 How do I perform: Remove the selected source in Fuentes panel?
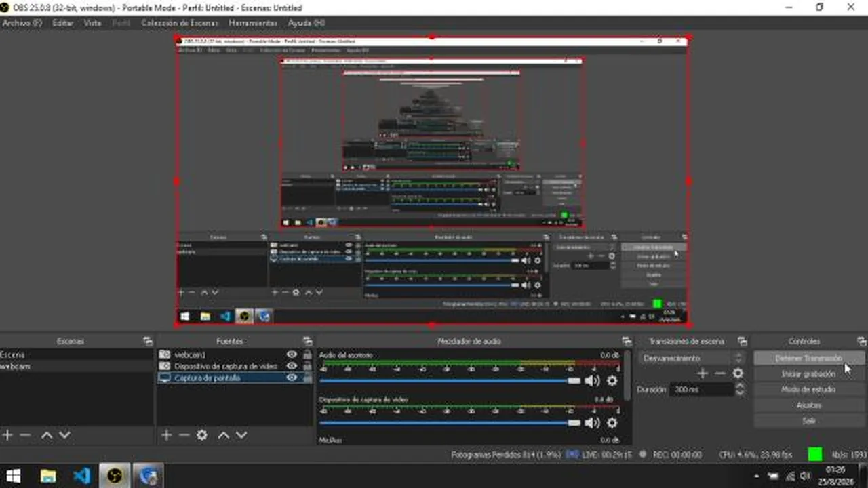pos(184,435)
